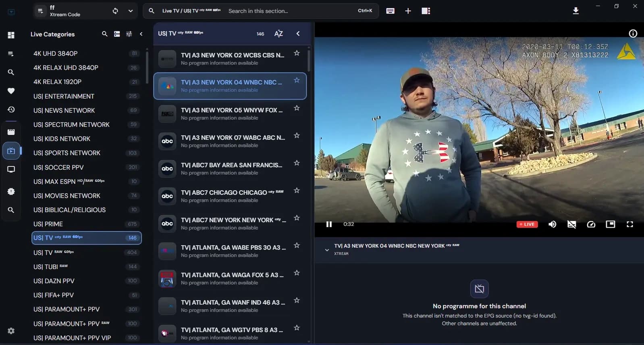Image resolution: width=644 pixels, height=345 pixels.
Task: Favorite ABC7 Chicago channel star
Action: pyautogui.click(x=297, y=190)
